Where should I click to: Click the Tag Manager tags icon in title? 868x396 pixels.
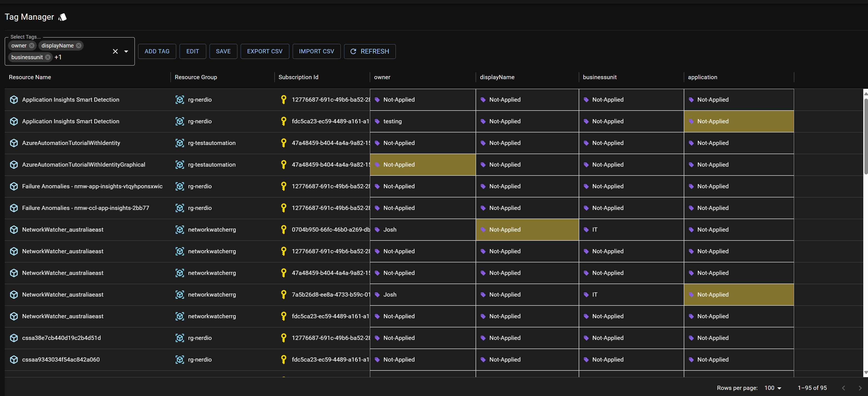[x=62, y=17]
